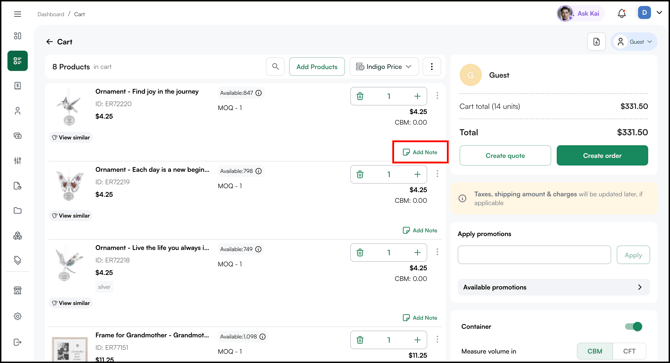Click the cart search magnifier icon
Viewport: 670px width, 363px height.
pos(275,67)
